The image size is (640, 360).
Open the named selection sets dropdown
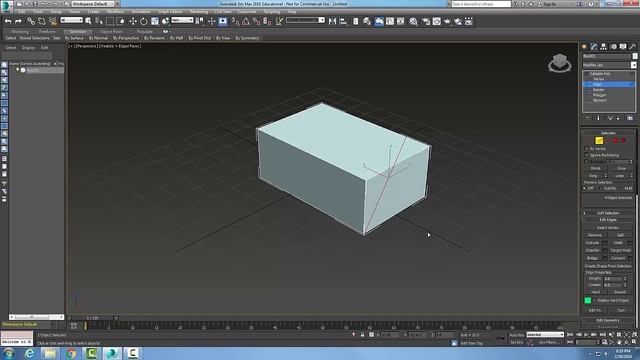305,20
